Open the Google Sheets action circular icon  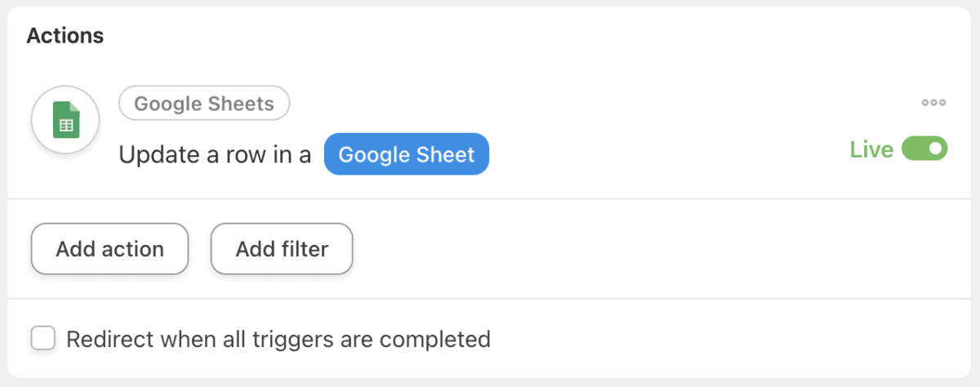click(65, 121)
